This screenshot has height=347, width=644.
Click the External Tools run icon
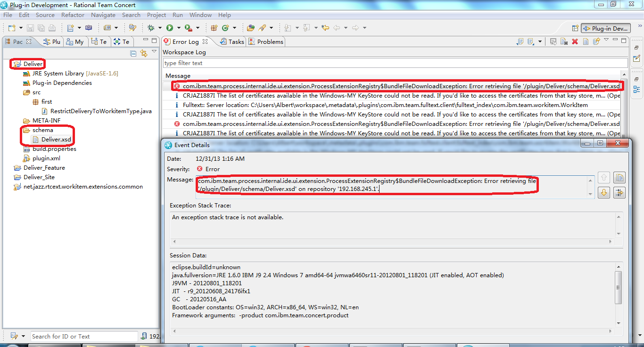[x=188, y=28]
